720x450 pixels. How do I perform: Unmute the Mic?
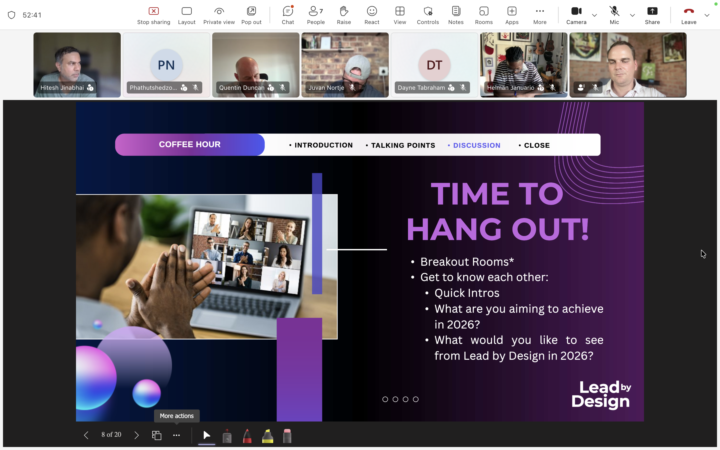(x=614, y=14)
